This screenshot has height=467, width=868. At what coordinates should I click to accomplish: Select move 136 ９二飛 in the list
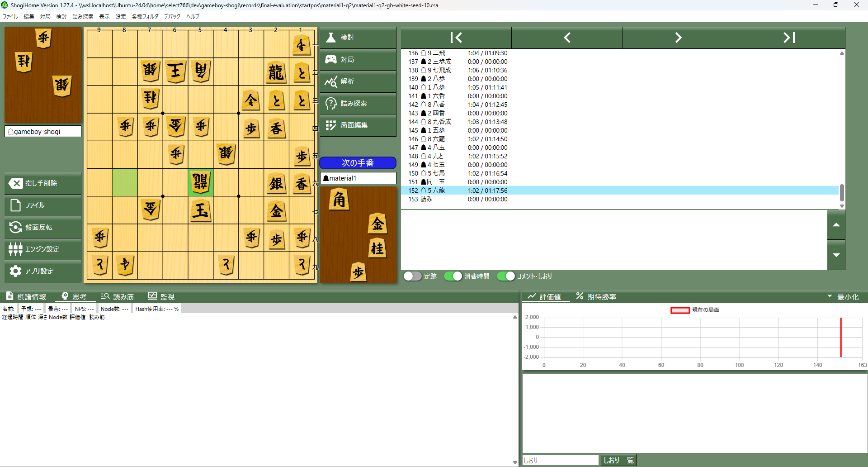click(x=620, y=53)
